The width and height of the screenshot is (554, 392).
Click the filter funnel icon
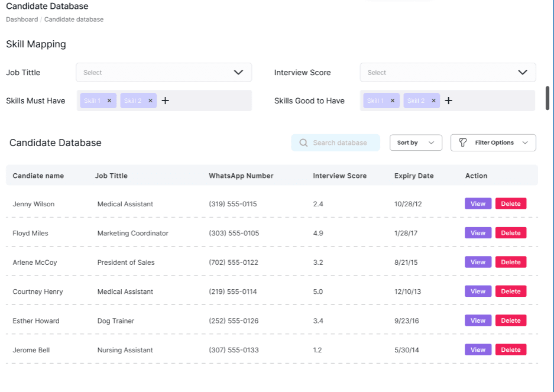pos(463,143)
